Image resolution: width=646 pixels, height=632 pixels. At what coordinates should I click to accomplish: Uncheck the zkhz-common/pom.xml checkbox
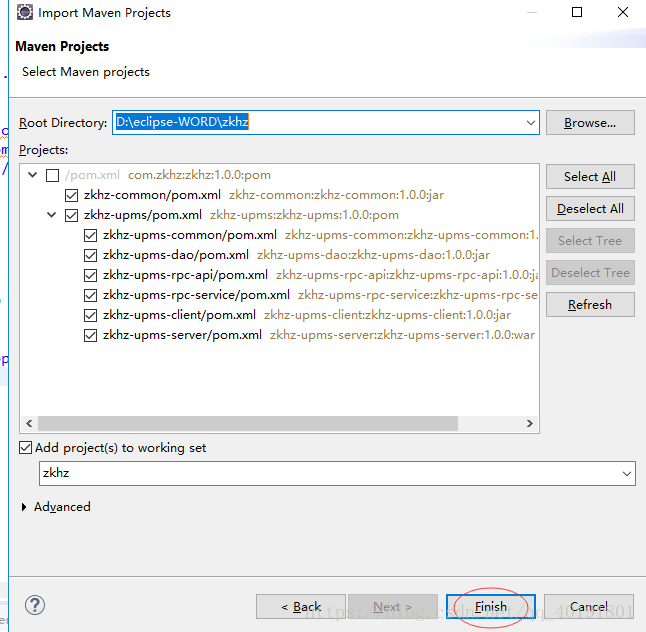71,195
